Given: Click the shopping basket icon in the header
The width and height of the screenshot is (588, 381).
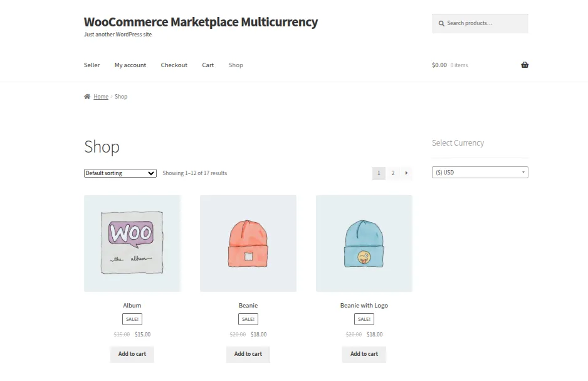Looking at the screenshot, I should click(x=525, y=65).
